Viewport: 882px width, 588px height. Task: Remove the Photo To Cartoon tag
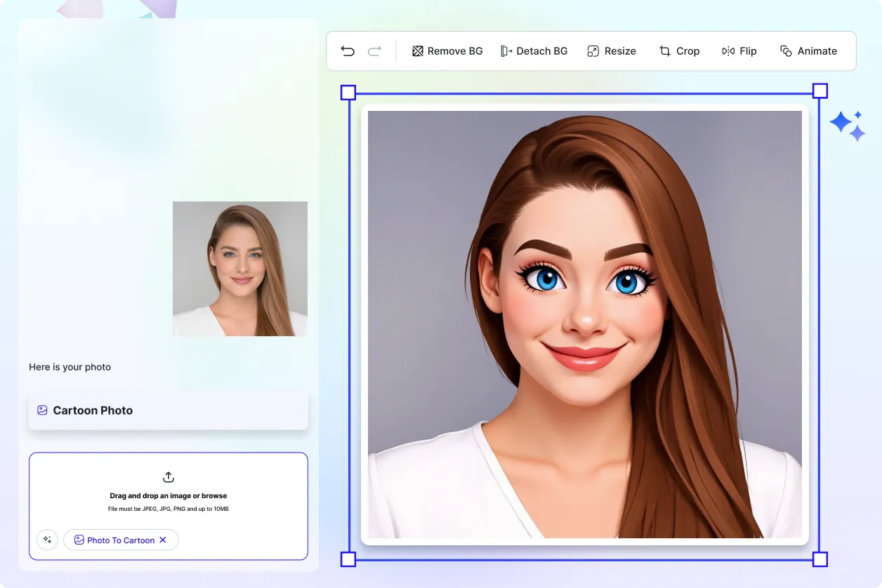[x=162, y=540]
